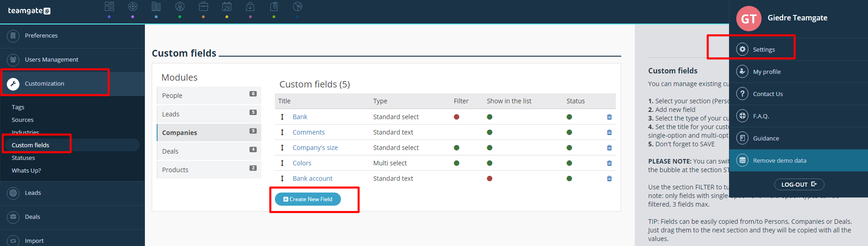Toggle Status bubble for Bank account
Viewport: 868px width, 246px height.
[x=569, y=178]
